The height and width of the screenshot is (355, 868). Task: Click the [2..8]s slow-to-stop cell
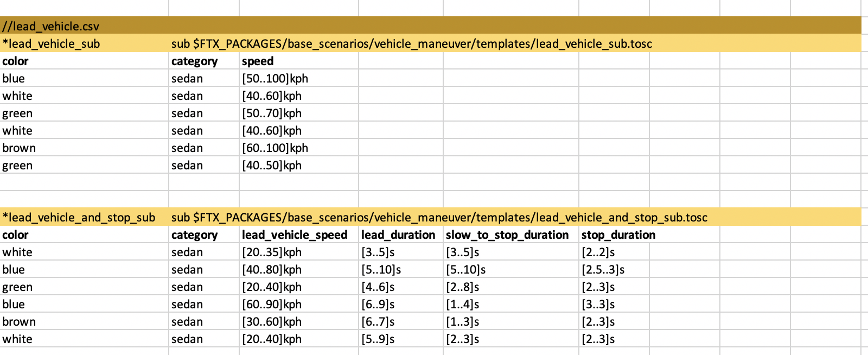point(463,287)
